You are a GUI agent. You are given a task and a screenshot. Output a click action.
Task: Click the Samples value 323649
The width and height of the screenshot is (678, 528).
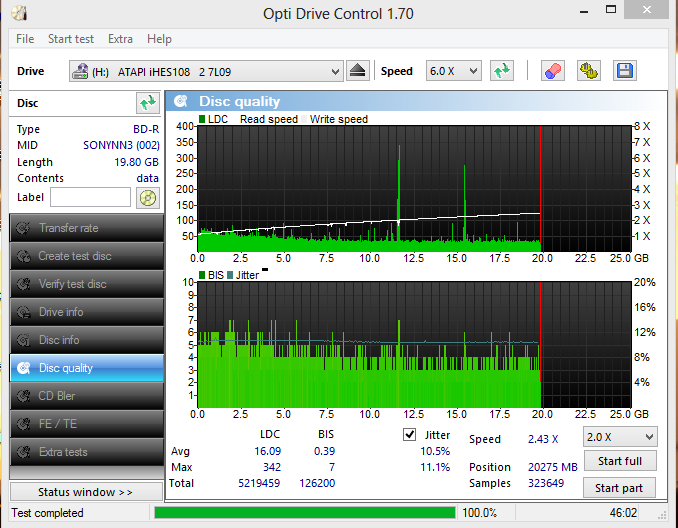click(546, 483)
